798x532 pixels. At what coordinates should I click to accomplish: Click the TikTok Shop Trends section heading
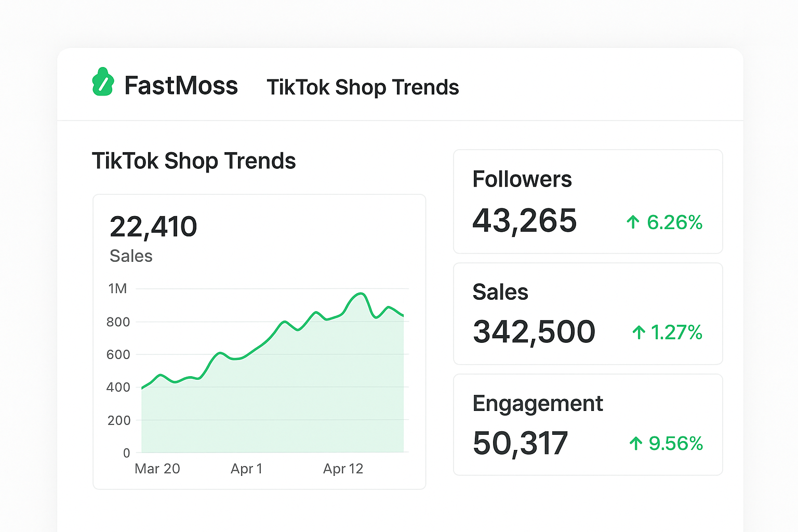click(x=194, y=161)
